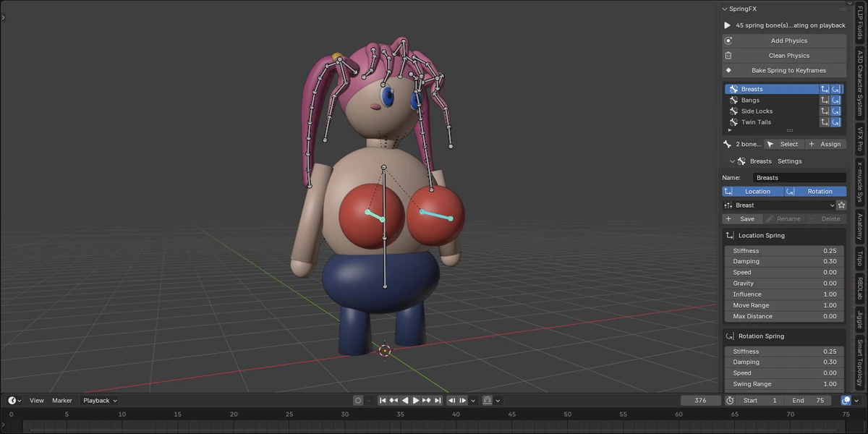Open the Playback dropdown in the timeline

(100, 400)
